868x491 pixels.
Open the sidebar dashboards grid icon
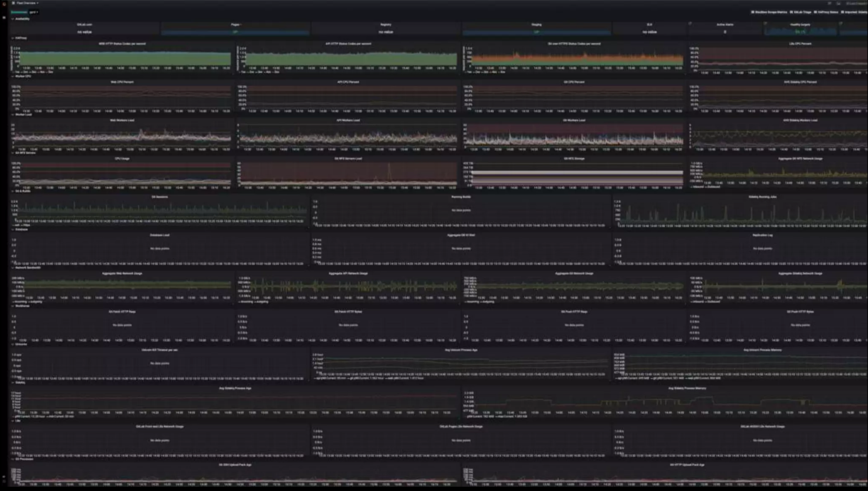coord(4,18)
